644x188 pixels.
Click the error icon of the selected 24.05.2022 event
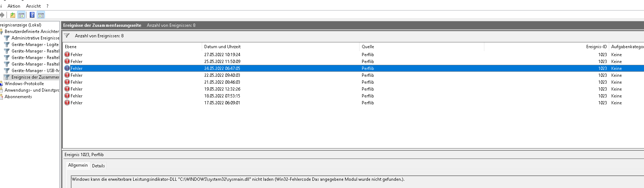point(67,68)
